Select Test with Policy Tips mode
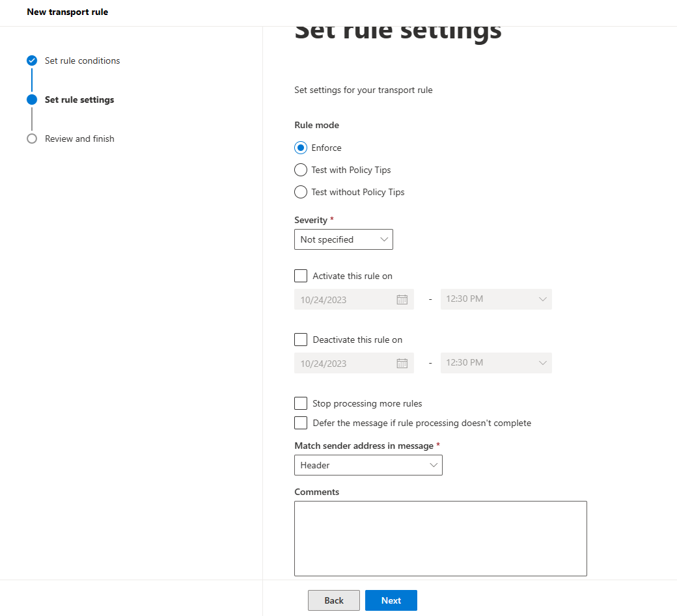This screenshot has height=616, width=677. [x=301, y=170]
